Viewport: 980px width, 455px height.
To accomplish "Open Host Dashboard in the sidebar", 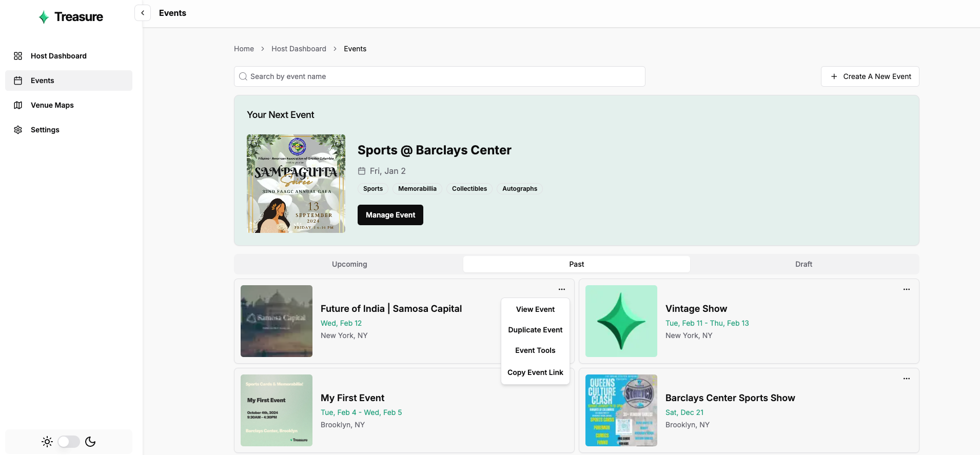I will point(69,56).
